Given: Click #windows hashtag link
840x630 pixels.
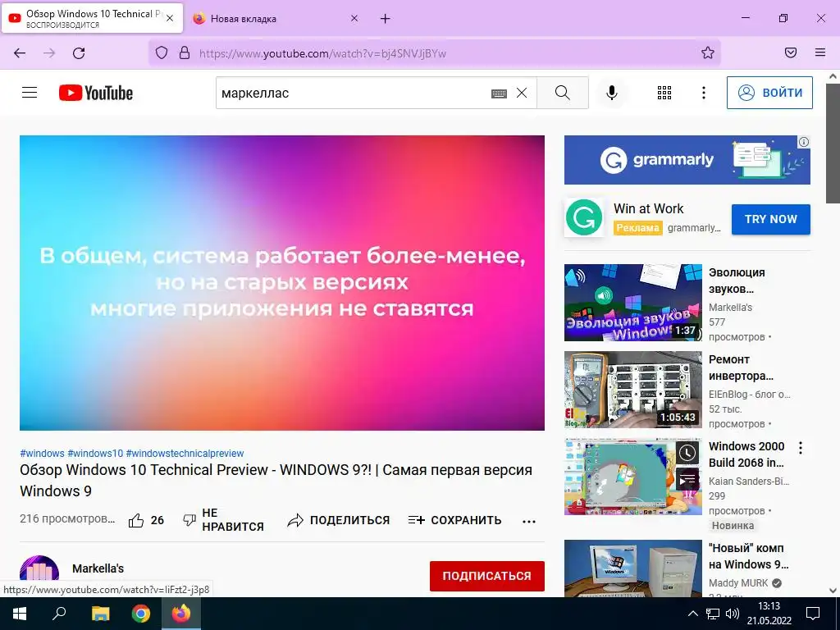Looking at the screenshot, I should click(42, 453).
